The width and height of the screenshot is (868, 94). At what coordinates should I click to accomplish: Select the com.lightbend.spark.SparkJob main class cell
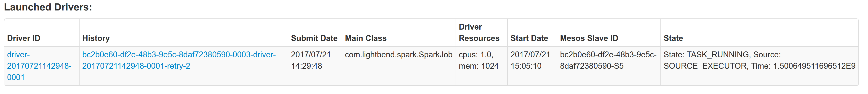click(399, 66)
